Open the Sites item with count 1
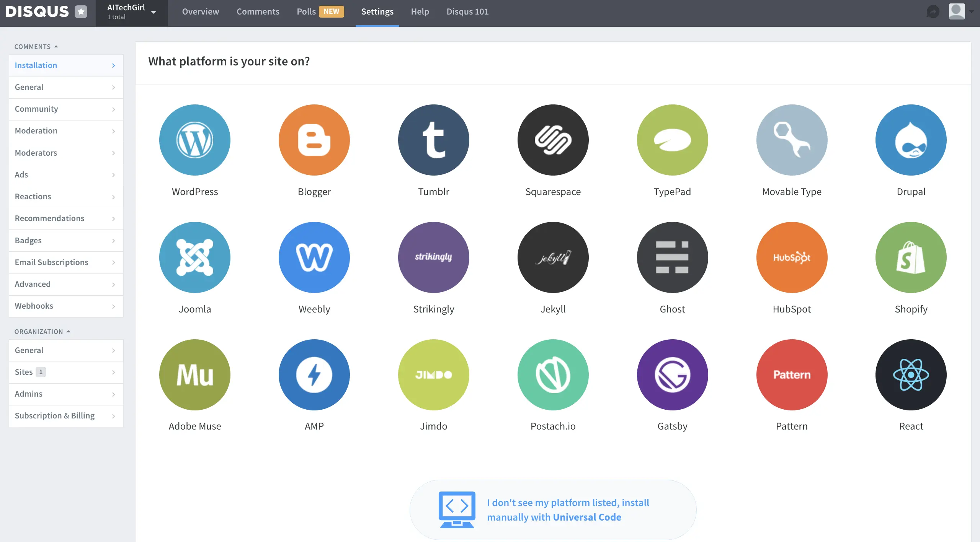Screen dimensions: 980x542 tap(66, 372)
